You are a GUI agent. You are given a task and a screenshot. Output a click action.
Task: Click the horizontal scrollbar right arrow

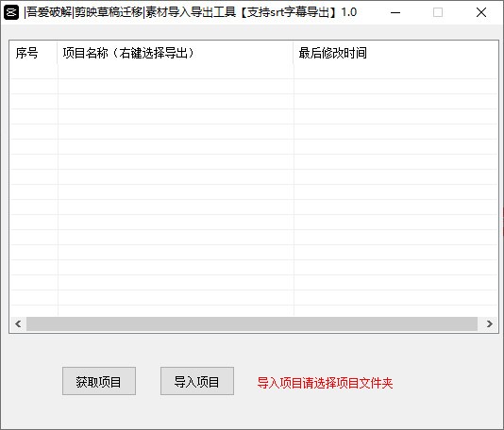point(489,323)
